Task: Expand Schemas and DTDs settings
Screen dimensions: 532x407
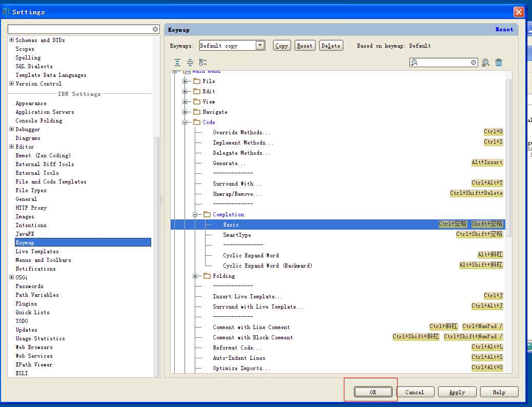Action: 12,39
